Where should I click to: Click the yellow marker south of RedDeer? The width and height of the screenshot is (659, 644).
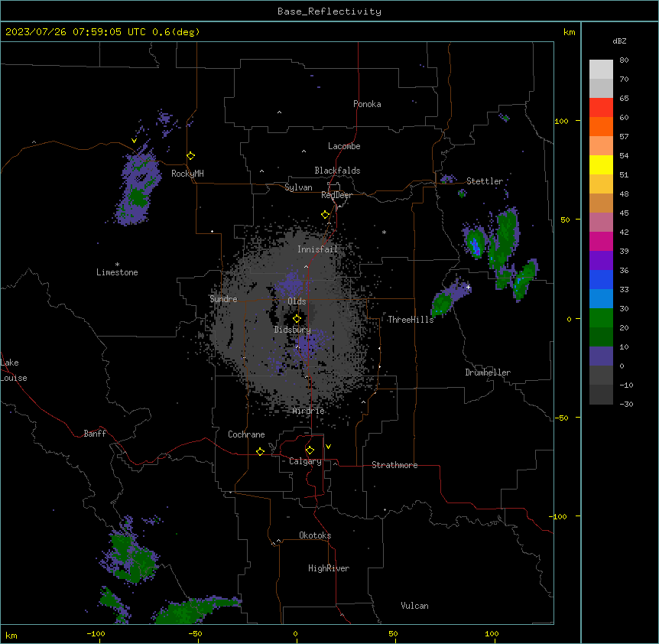click(325, 215)
